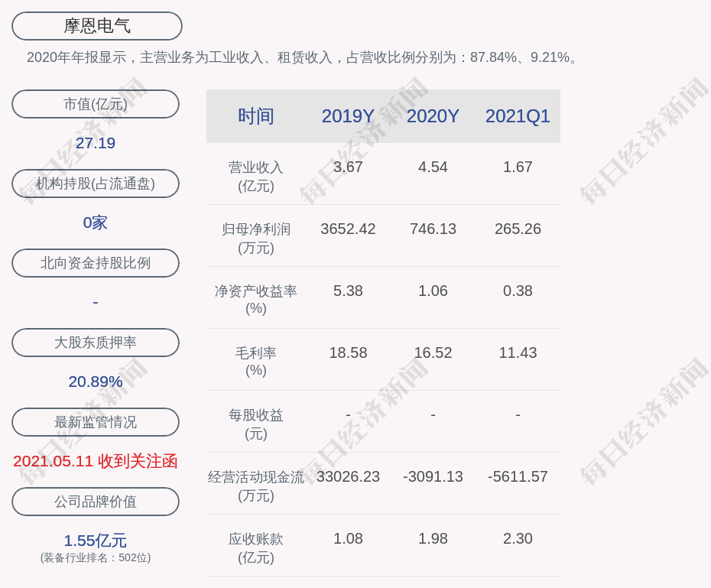The image size is (711, 588).
Task: Click the 经营活动现金流 value -5611.57
Action: [x=518, y=476]
